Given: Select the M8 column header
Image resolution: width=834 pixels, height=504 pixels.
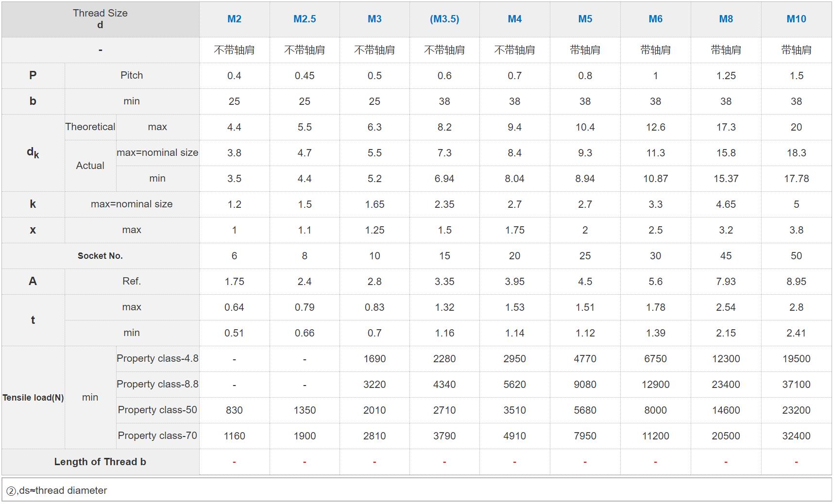Looking at the screenshot, I should (x=726, y=19).
